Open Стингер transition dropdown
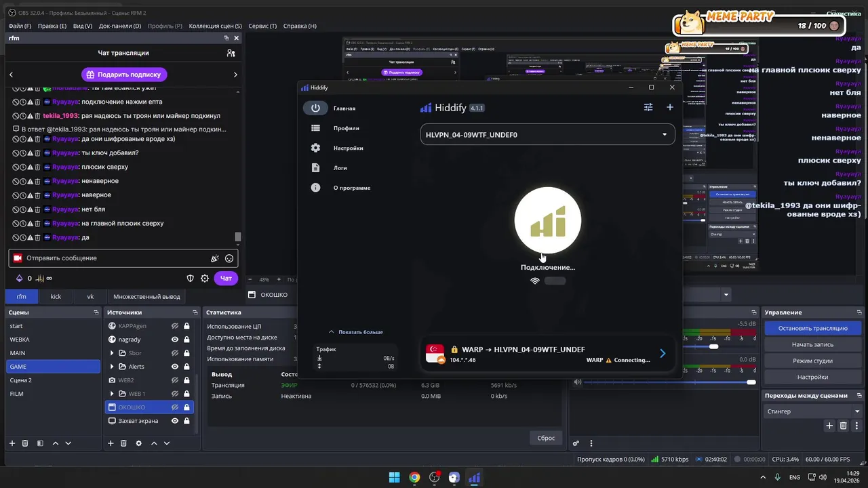Image resolution: width=868 pixels, height=488 pixels. click(813, 411)
